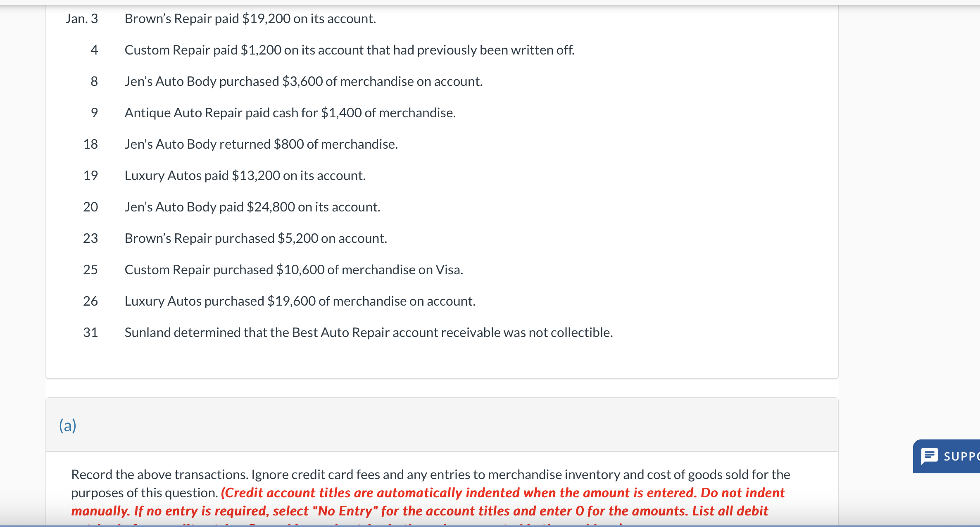This screenshot has height=527, width=980.
Task: Select the Jan. 19 Luxury Autos line
Action: [x=245, y=175]
